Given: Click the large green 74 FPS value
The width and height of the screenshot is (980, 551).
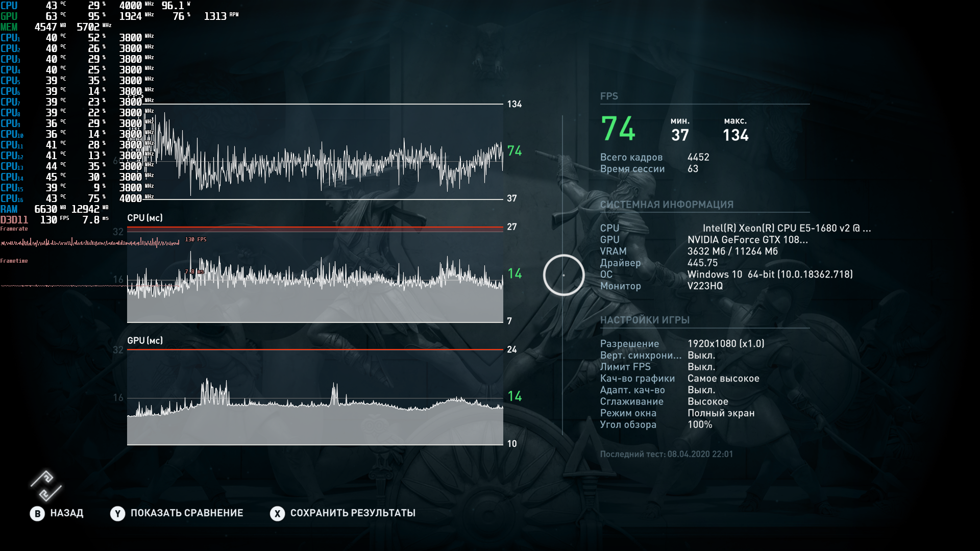Looking at the screenshot, I should point(618,129).
